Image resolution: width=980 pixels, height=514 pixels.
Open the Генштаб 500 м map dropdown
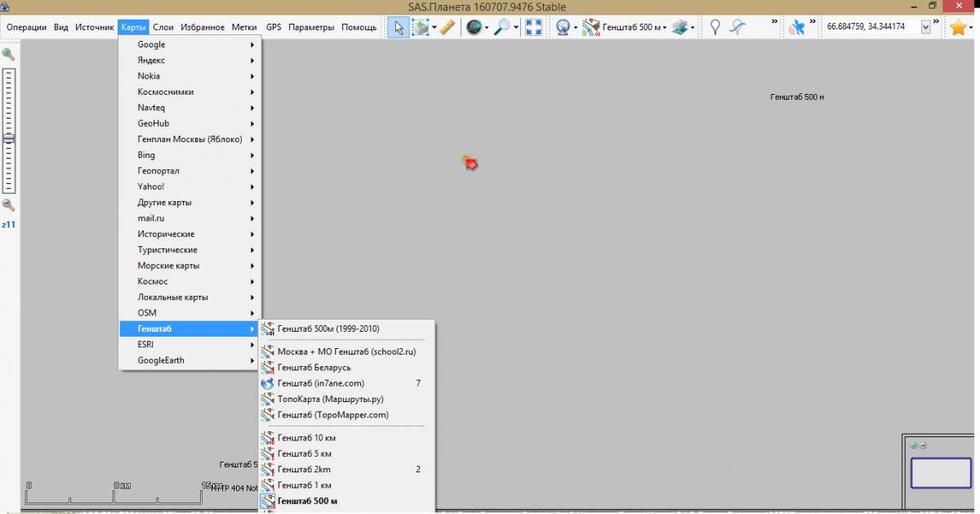pyautogui.click(x=626, y=28)
